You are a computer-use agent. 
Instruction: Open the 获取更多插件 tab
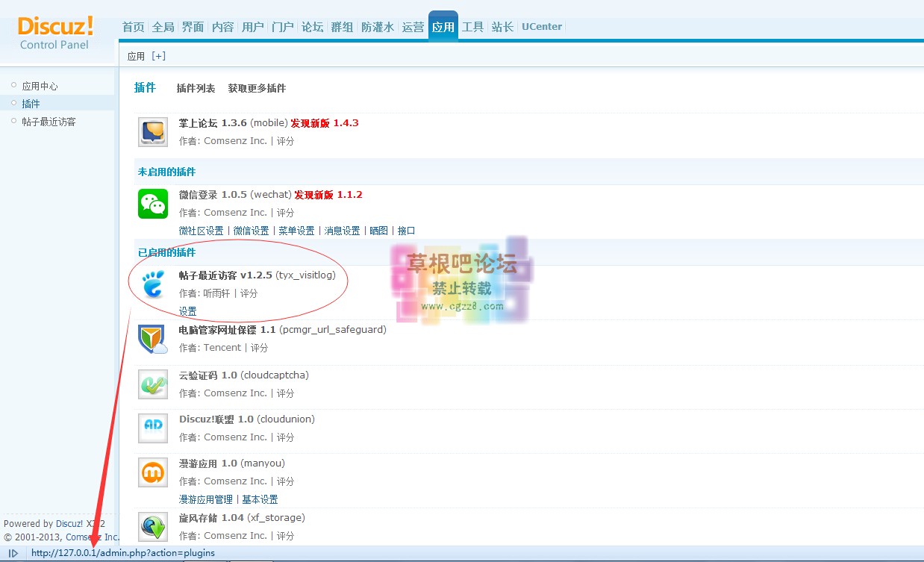coord(256,88)
